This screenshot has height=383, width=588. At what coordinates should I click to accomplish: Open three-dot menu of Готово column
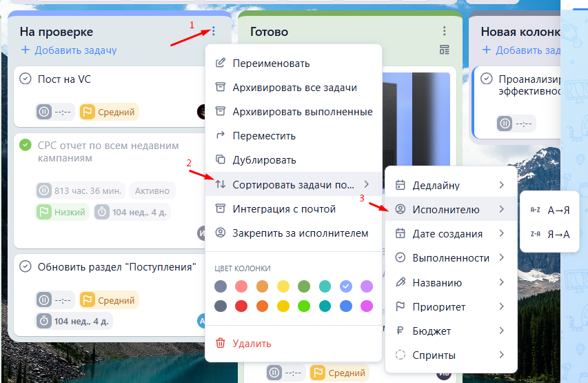pos(445,31)
